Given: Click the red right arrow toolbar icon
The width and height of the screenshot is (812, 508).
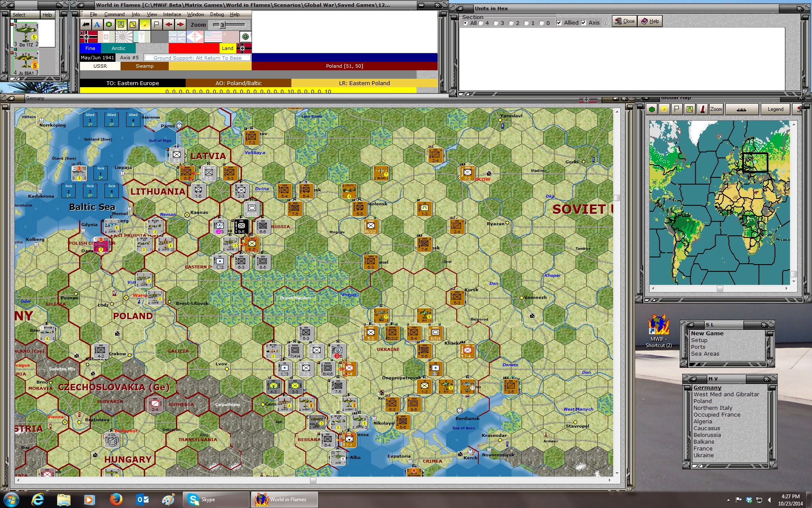Looking at the screenshot, I should (180, 25).
